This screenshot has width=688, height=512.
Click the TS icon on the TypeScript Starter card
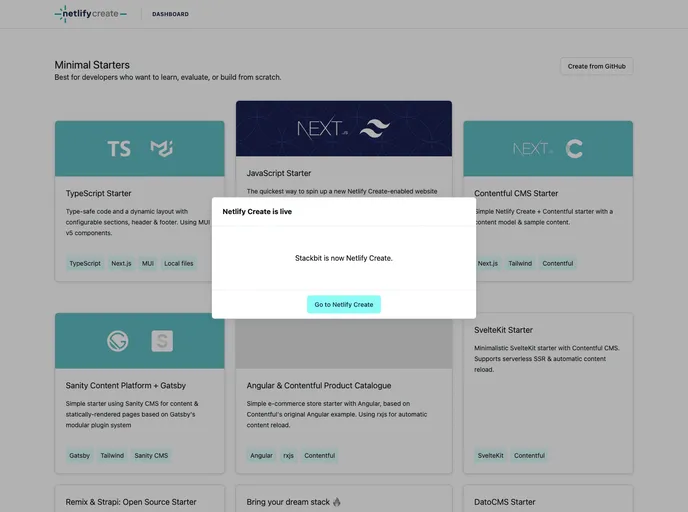coord(119,149)
